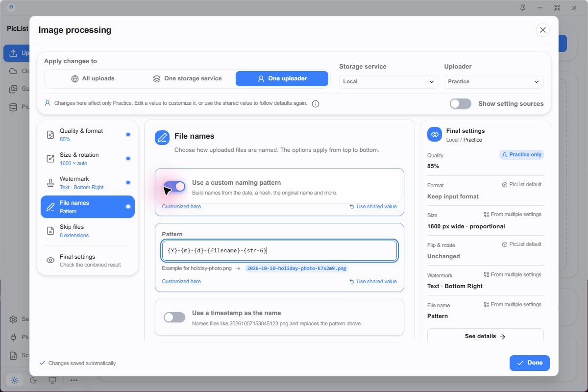Open Size & rotation settings section
Viewport: 588px width, 392px height.
[x=88, y=159]
